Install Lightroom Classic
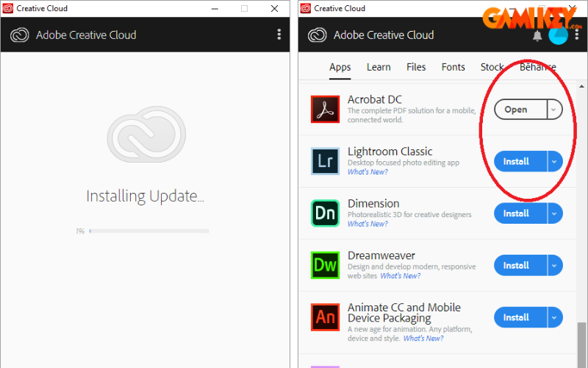 point(520,161)
